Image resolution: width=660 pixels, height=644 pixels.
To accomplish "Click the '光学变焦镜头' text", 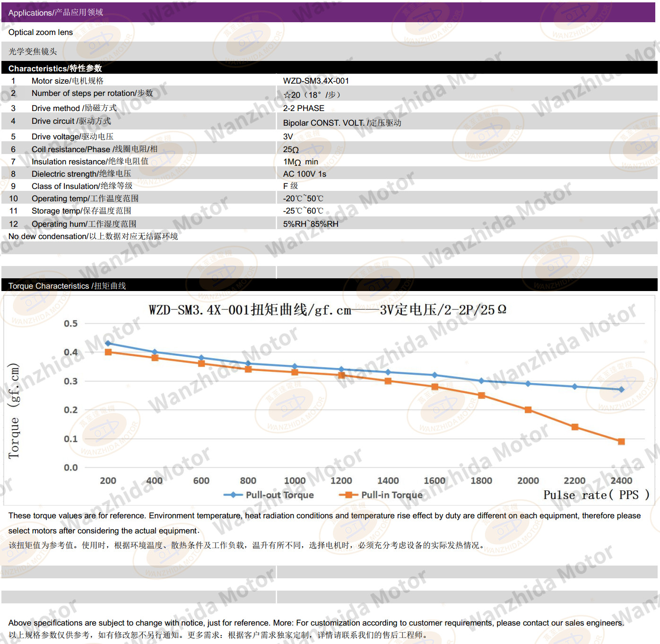I will 33,52.
